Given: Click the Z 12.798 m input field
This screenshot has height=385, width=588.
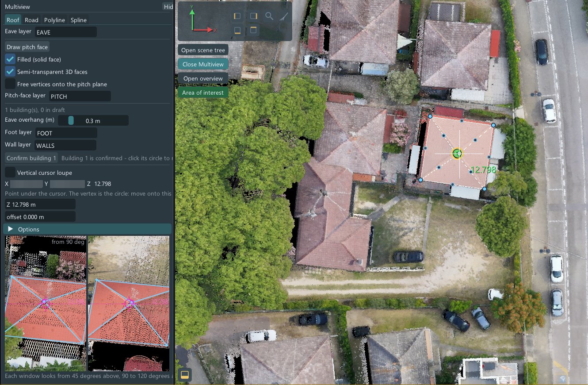Looking at the screenshot, I should (40, 204).
